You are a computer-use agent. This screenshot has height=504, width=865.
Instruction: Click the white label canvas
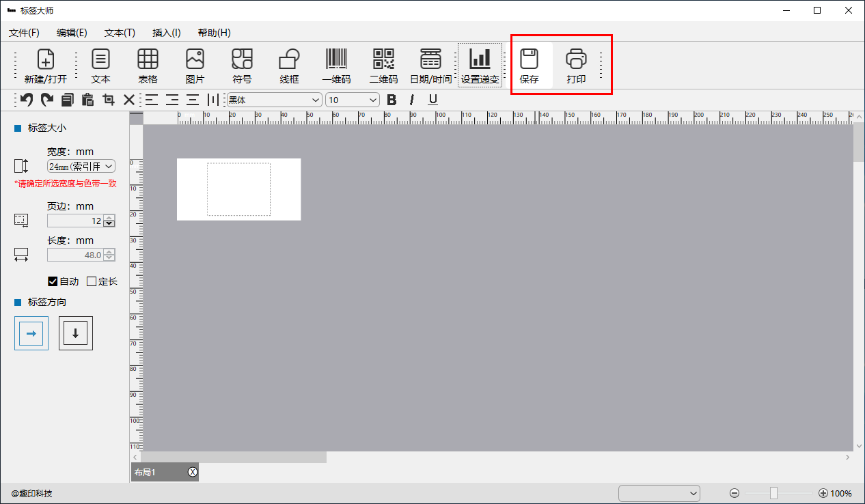coord(238,189)
